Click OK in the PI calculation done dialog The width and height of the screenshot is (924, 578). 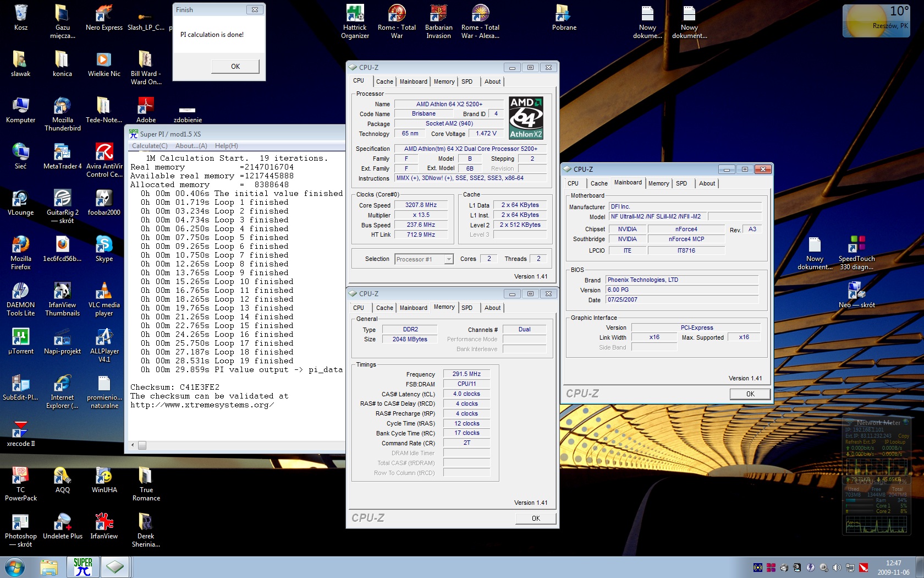[x=235, y=67]
